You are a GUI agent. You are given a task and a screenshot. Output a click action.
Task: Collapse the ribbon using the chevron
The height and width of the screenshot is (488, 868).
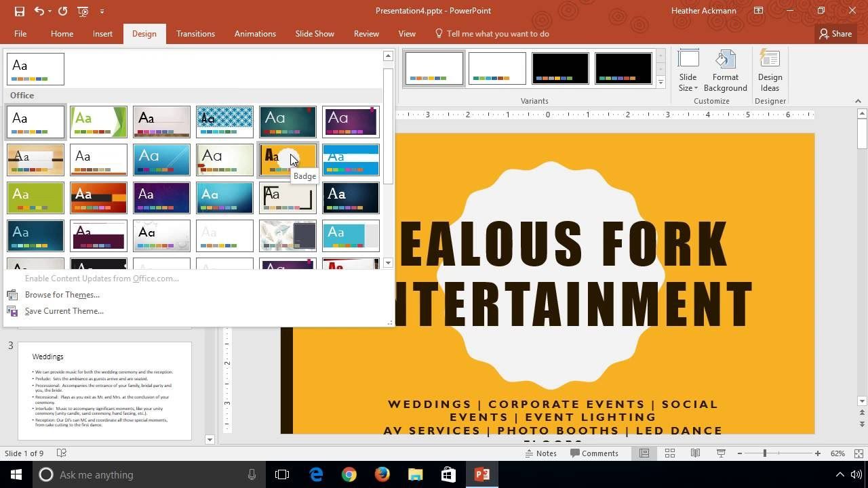point(858,101)
